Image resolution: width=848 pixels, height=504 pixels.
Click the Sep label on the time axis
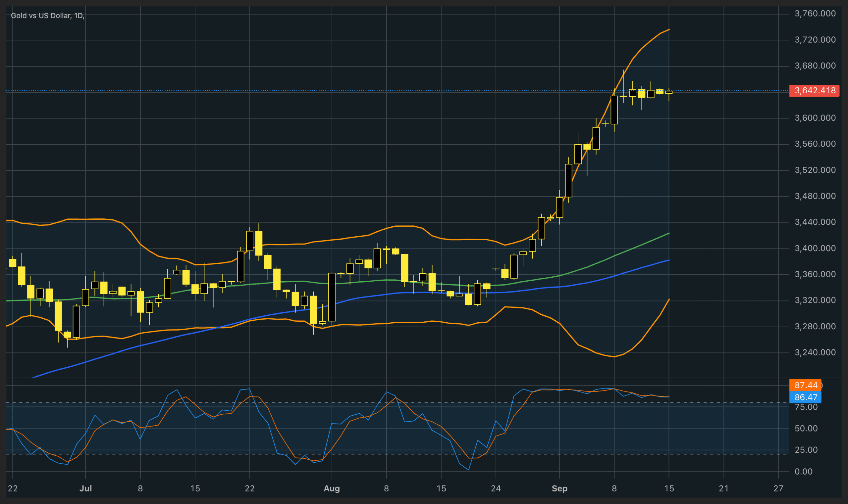point(559,488)
